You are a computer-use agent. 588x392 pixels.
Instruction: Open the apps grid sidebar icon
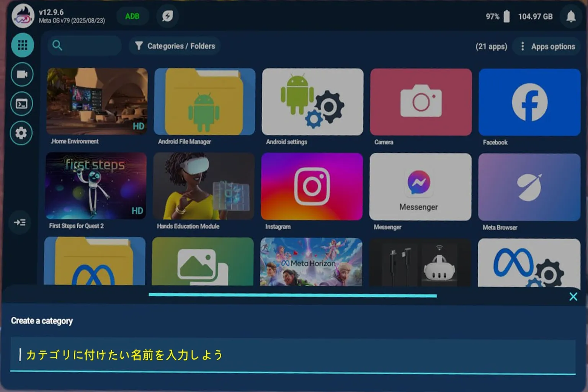pyautogui.click(x=23, y=45)
